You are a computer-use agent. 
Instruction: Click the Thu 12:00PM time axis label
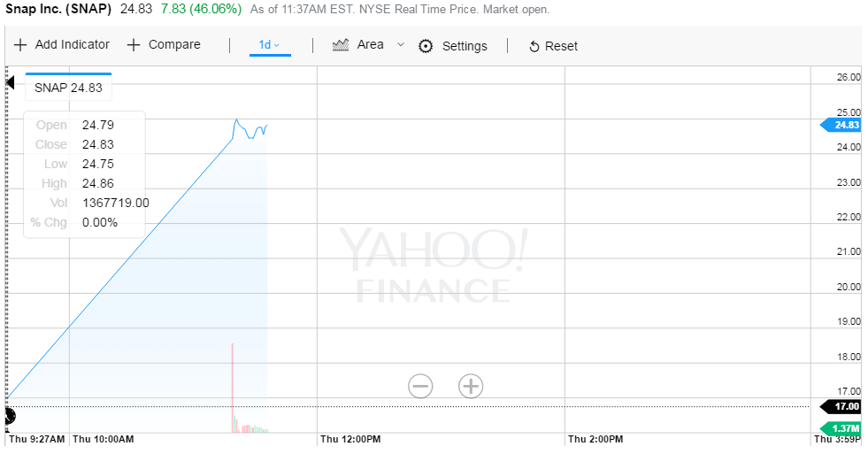350,439
